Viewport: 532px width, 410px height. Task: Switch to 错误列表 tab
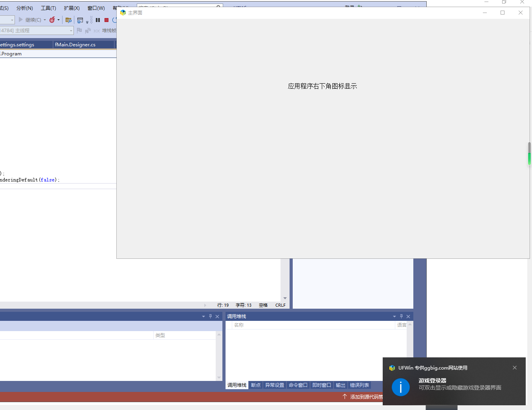(360, 385)
